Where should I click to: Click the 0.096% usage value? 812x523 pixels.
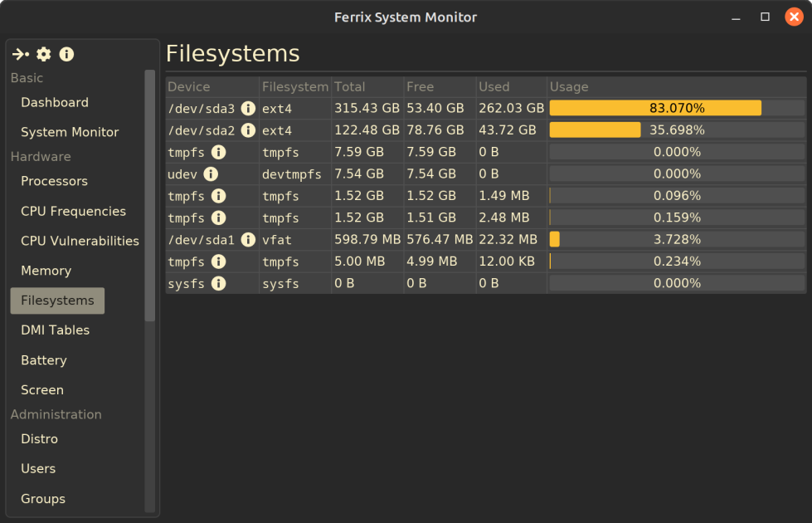(x=677, y=196)
